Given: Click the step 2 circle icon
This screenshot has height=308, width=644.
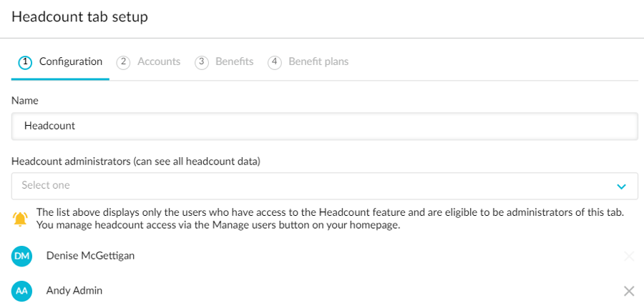Looking at the screenshot, I should pyautogui.click(x=123, y=62).
